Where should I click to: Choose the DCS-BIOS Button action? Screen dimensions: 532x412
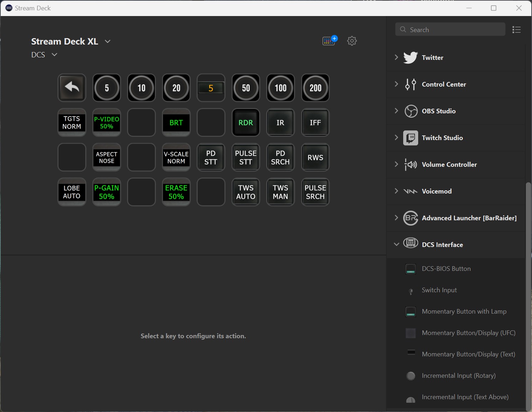(456, 269)
